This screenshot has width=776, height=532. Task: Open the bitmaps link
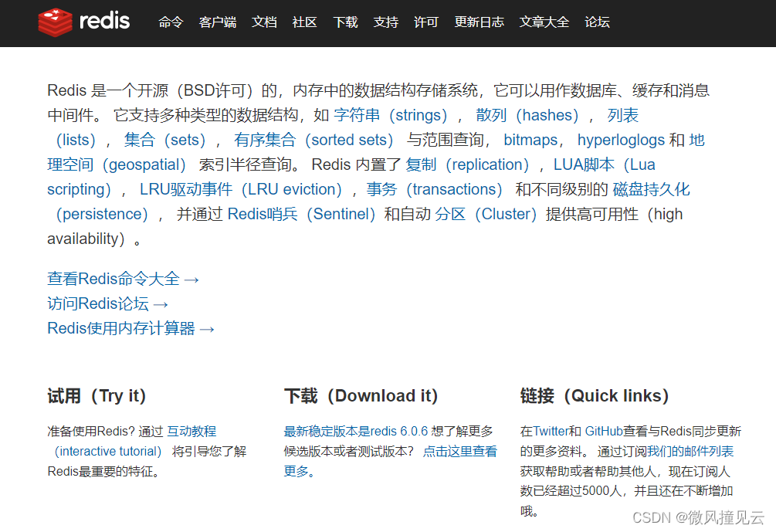pos(530,140)
